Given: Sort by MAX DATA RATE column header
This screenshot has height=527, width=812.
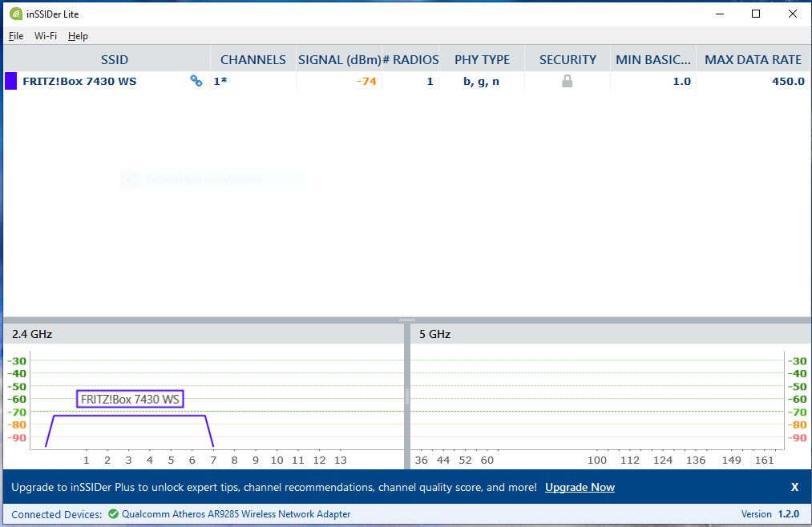Looking at the screenshot, I should pos(753,59).
